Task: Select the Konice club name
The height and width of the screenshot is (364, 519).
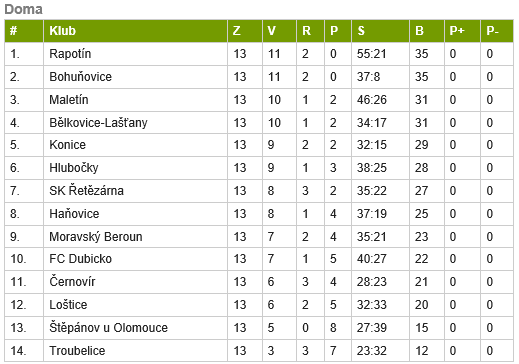Action: [67, 145]
